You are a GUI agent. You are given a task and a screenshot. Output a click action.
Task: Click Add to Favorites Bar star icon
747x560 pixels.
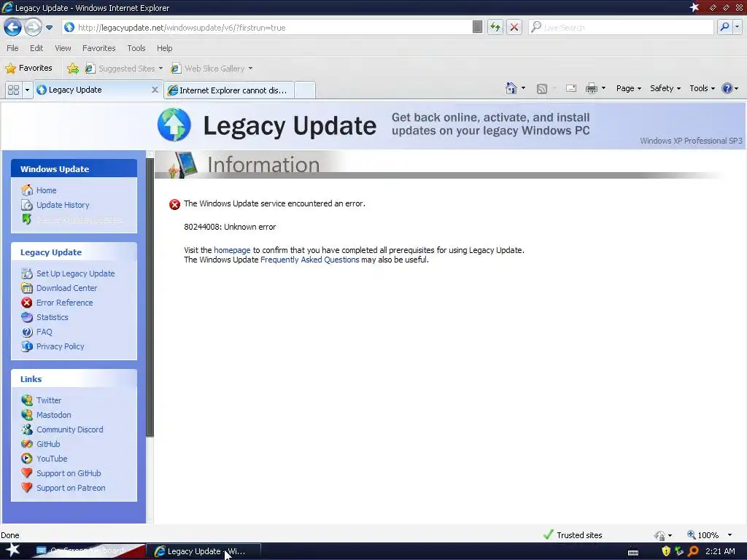(x=73, y=69)
